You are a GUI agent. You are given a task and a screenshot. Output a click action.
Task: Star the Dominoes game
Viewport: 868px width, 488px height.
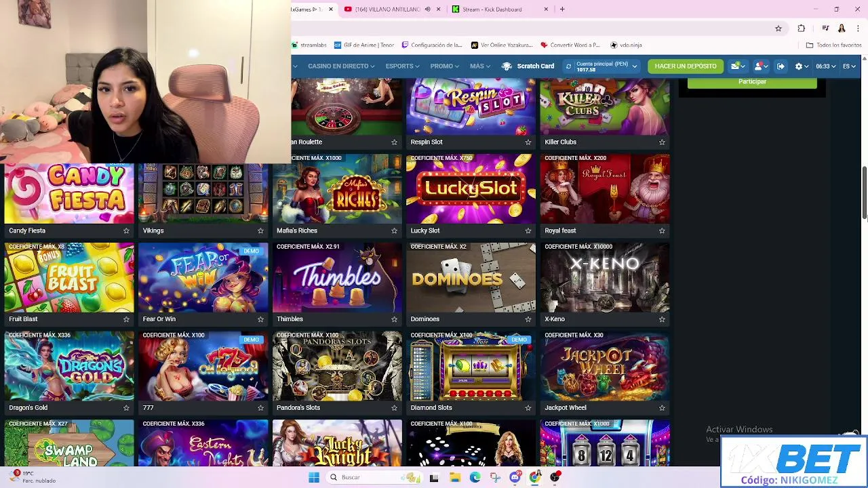coord(528,319)
